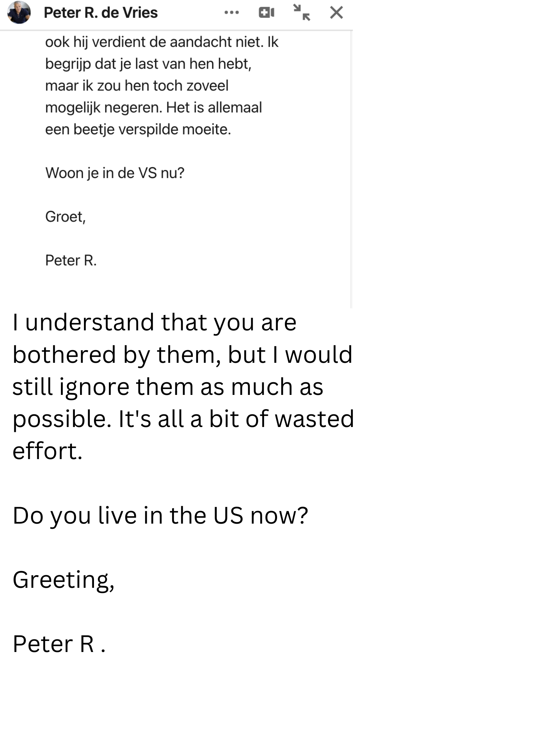Screen dimensions: 560x747
Task: Click 'een beetje verspilde moeite.' text
Action: point(138,130)
